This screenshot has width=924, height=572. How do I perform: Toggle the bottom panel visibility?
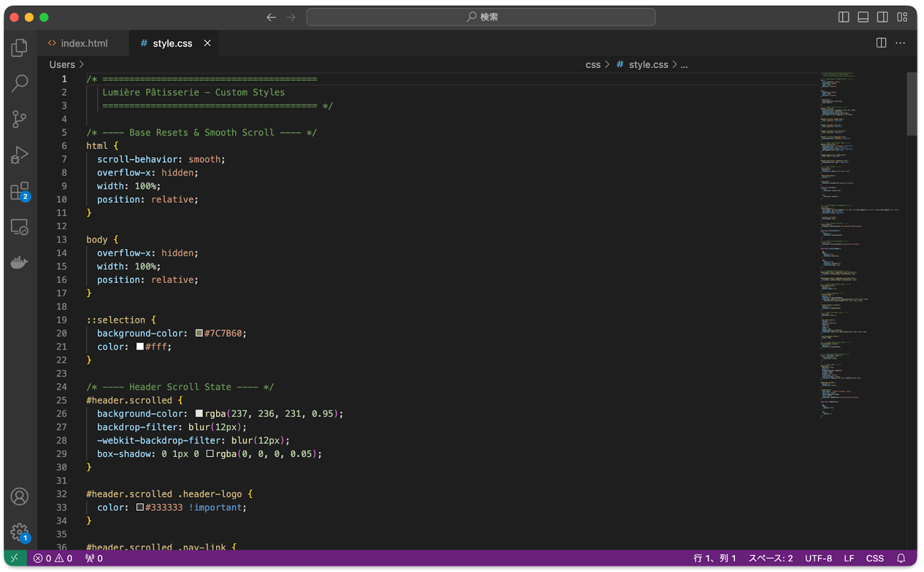point(863,17)
